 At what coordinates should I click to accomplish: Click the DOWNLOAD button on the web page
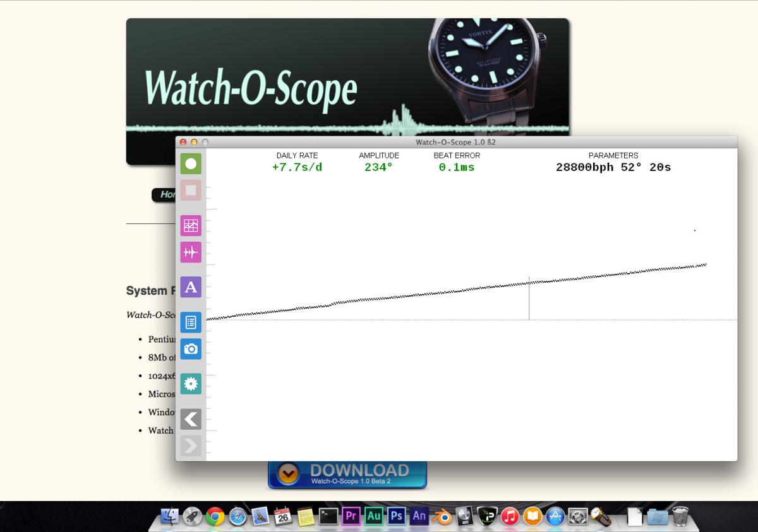pos(347,474)
